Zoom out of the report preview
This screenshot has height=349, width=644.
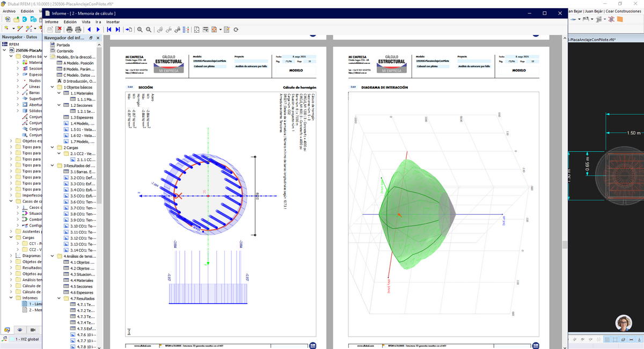click(149, 30)
